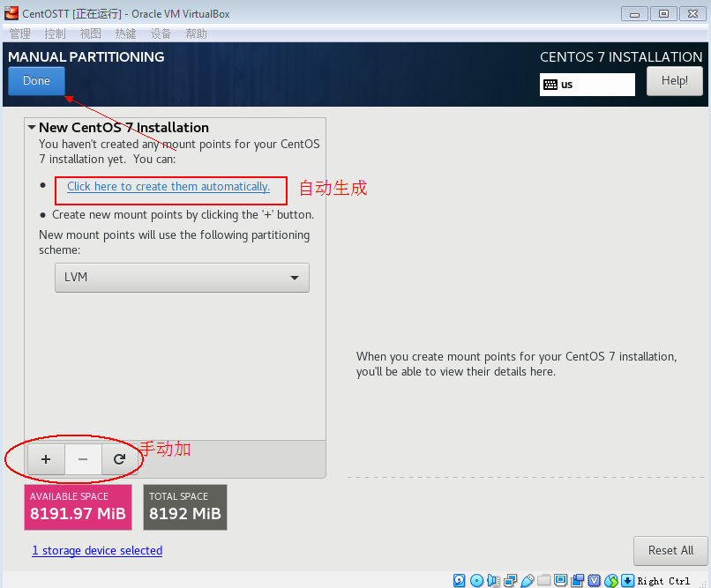711x588 pixels.
Task: Open the 视图 menu
Action: click(91, 34)
